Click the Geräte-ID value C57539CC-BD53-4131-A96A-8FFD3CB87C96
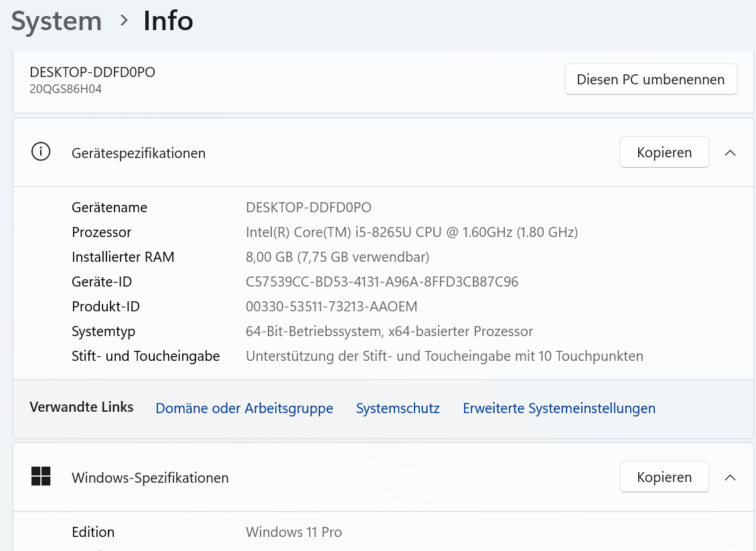 tap(382, 282)
